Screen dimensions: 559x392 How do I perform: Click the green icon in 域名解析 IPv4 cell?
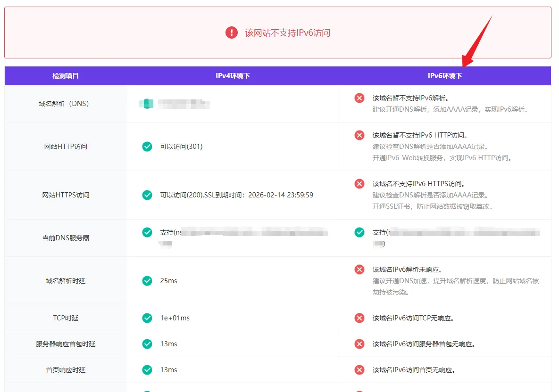point(146,104)
